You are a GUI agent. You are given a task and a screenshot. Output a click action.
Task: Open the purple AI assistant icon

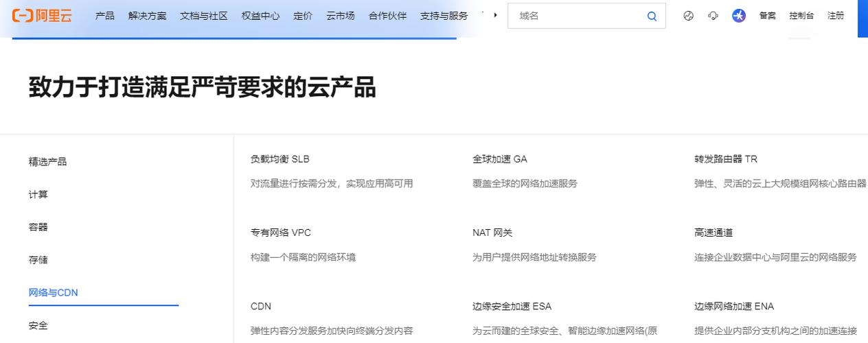coord(739,16)
